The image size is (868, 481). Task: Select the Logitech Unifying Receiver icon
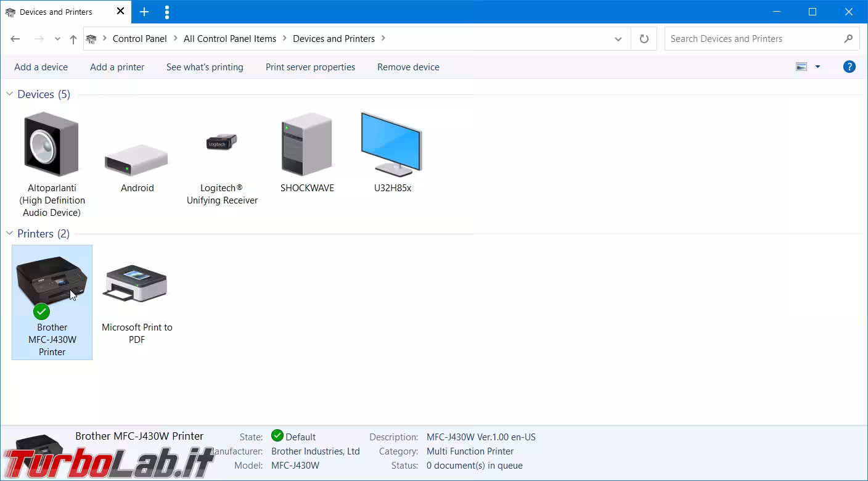point(222,143)
